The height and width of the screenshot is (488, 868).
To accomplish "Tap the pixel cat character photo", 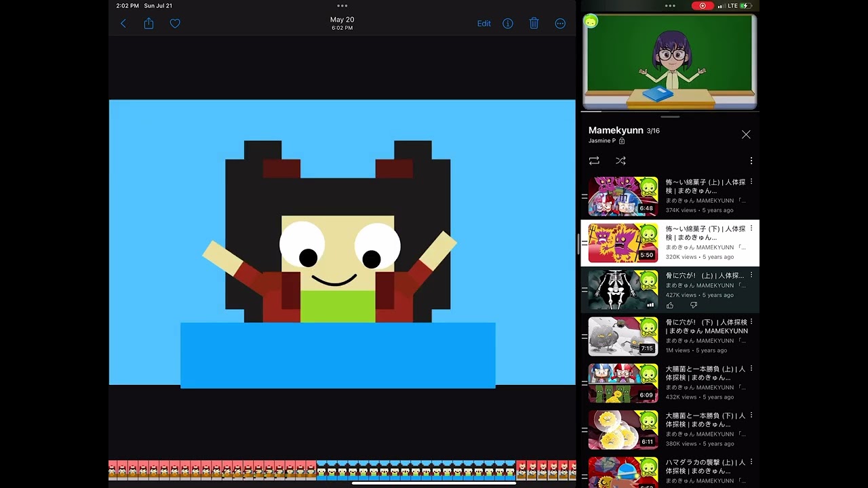I will click(342, 243).
